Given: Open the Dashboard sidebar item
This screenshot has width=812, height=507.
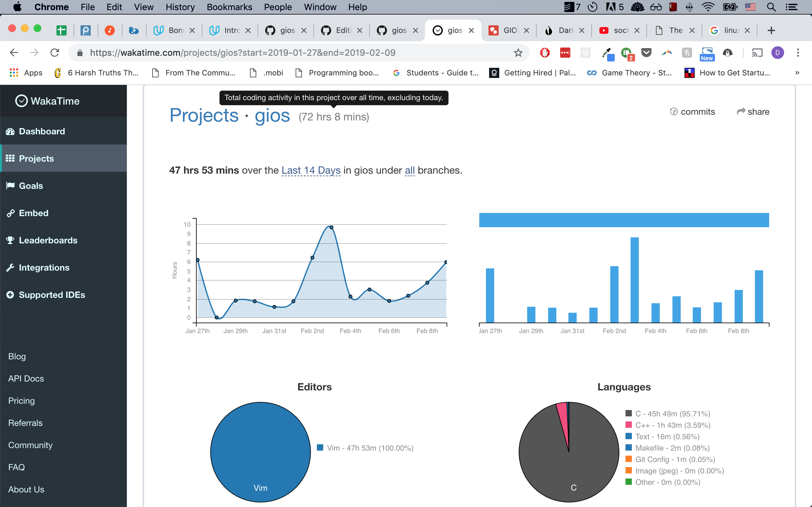Looking at the screenshot, I should pos(42,132).
